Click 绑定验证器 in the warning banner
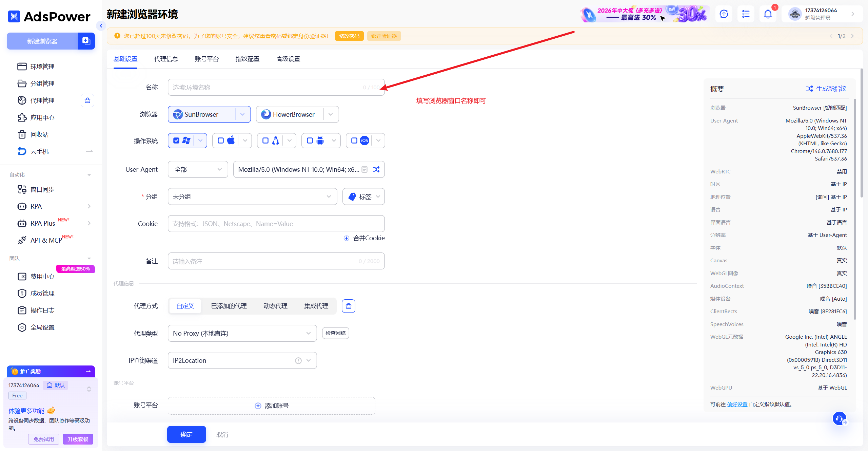 pyautogui.click(x=384, y=36)
